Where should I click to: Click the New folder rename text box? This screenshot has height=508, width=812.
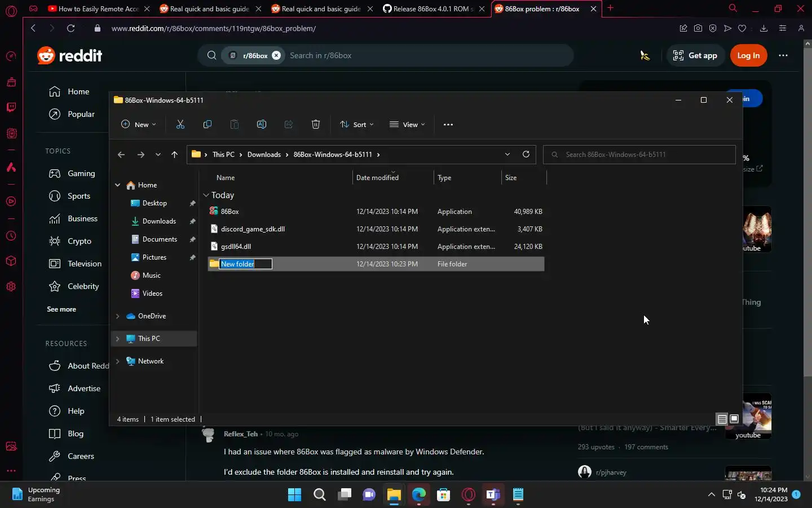(246, 264)
